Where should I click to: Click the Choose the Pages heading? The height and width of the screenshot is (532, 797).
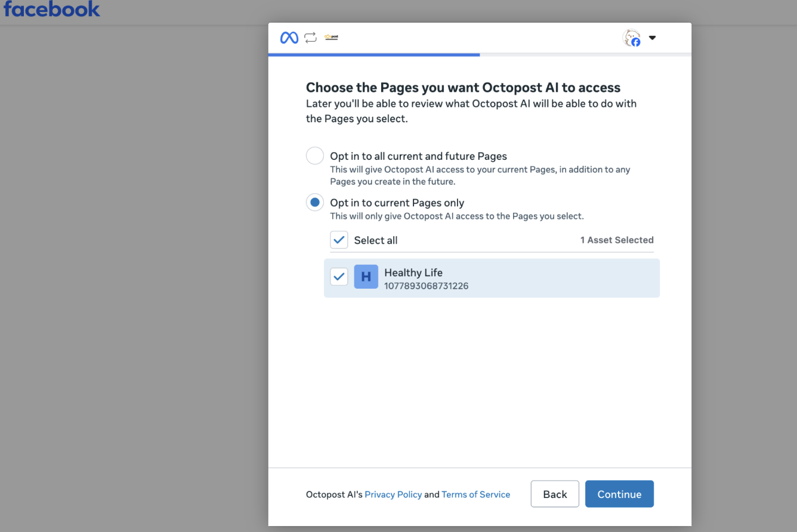(x=463, y=88)
